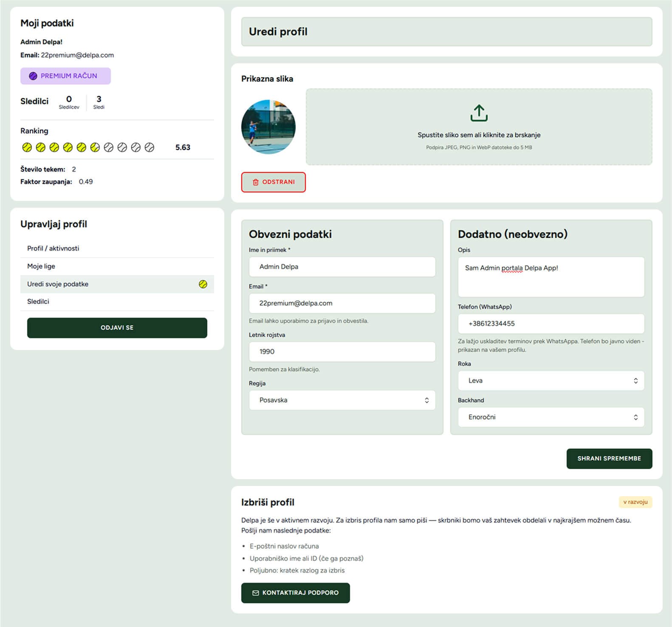672x627 pixels.
Task: Click the purple ball icon in Premium račun badge
Action: (x=33, y=76)
